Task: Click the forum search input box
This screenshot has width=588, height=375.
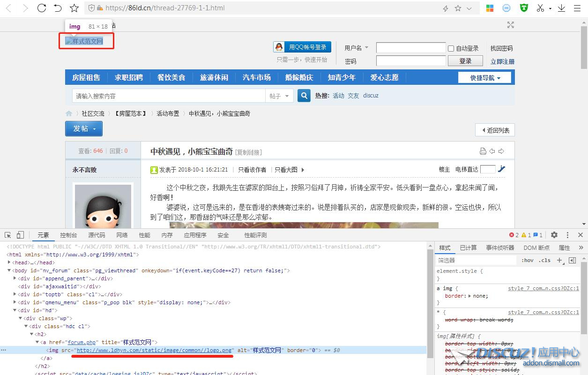Action: point(169,96)
